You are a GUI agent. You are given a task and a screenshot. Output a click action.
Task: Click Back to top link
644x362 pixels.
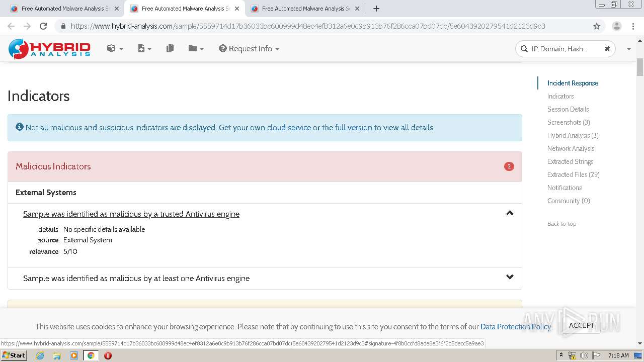pos(561,224)
